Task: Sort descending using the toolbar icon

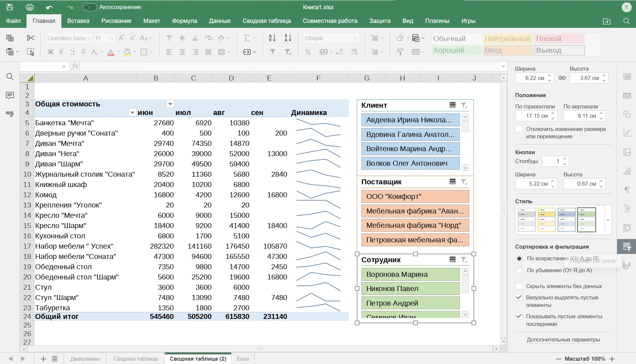Action: (x=288, y=38)
